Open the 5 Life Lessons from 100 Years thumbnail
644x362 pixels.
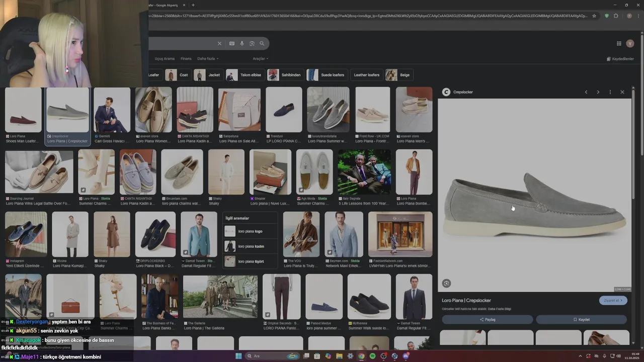point(364,172)
